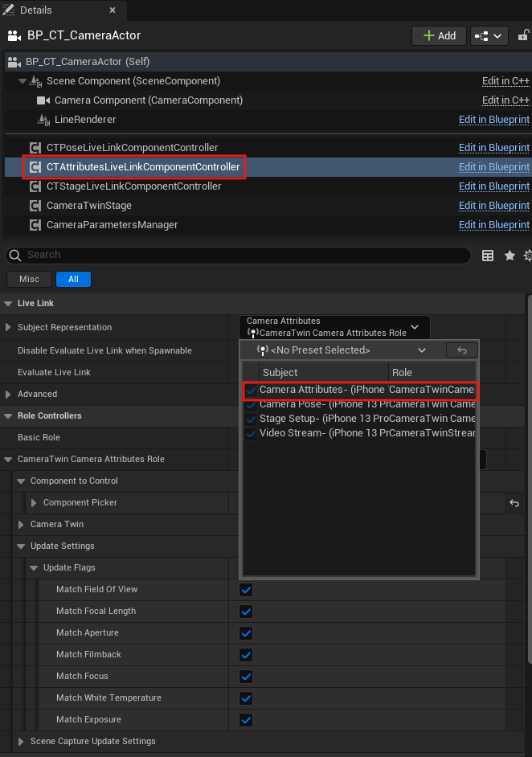Click reset arrow beside Component Picker
Viewport: 532px width, 757px height.
pyautogui.click(x=514, y=503)
